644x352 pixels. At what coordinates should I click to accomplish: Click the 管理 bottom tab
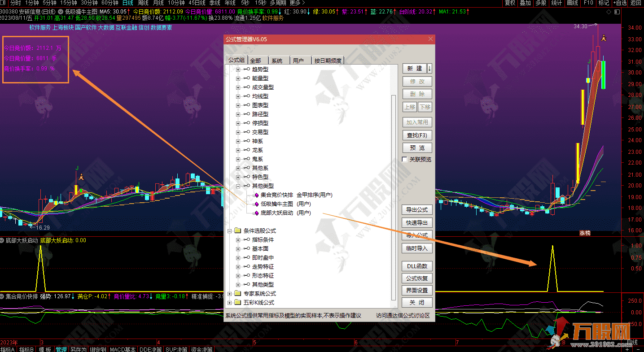(x=61, y=349)
